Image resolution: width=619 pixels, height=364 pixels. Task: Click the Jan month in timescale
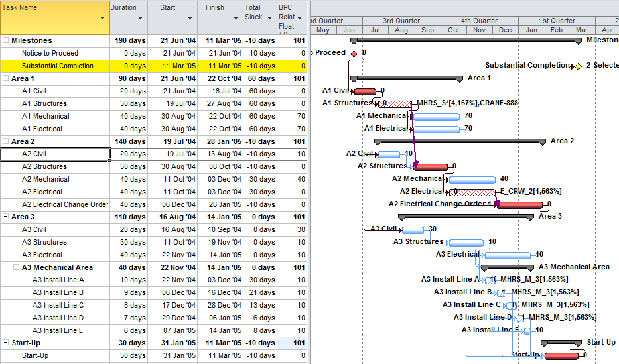click(531, 30)
